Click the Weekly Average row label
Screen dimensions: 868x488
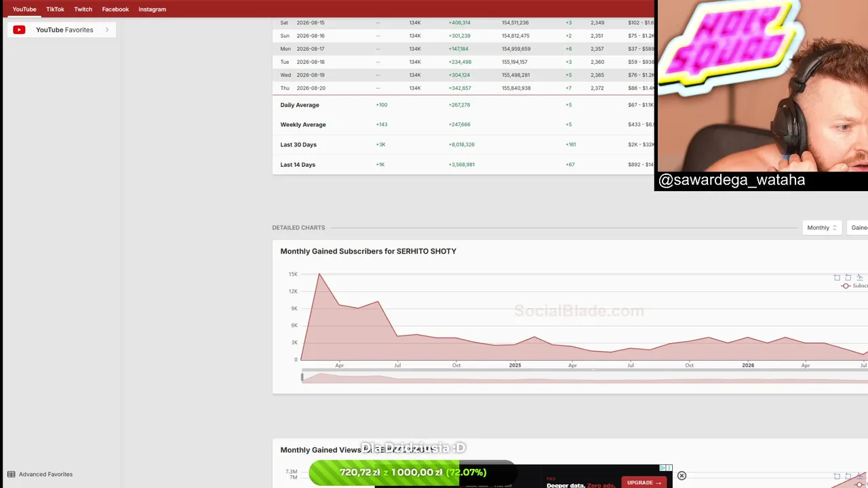pos(303,125)
